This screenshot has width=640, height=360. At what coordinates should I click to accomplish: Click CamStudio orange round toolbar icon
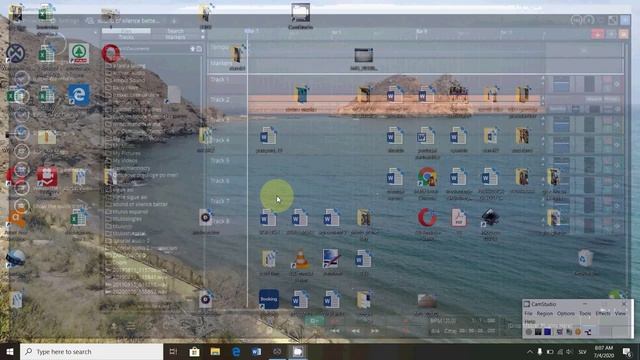578,332
